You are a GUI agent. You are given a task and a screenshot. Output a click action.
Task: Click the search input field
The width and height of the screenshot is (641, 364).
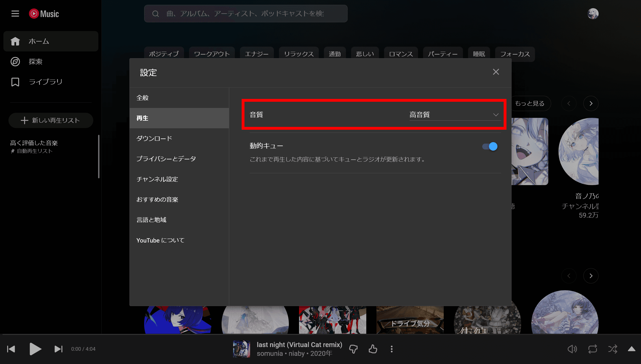[245, 14]
